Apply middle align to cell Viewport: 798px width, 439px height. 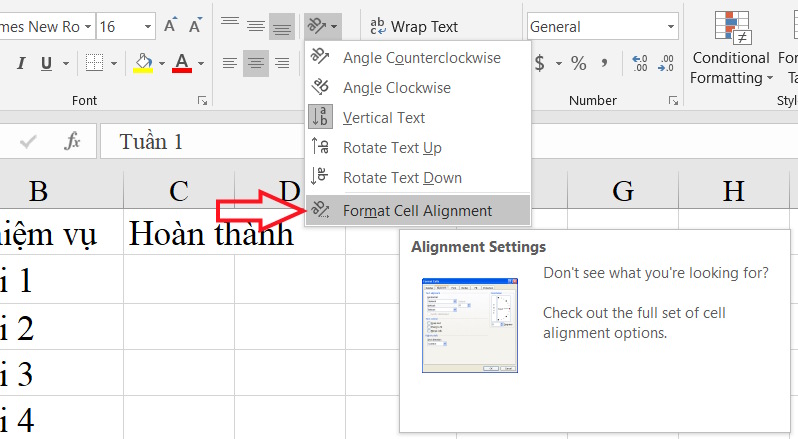coord(255,25)
